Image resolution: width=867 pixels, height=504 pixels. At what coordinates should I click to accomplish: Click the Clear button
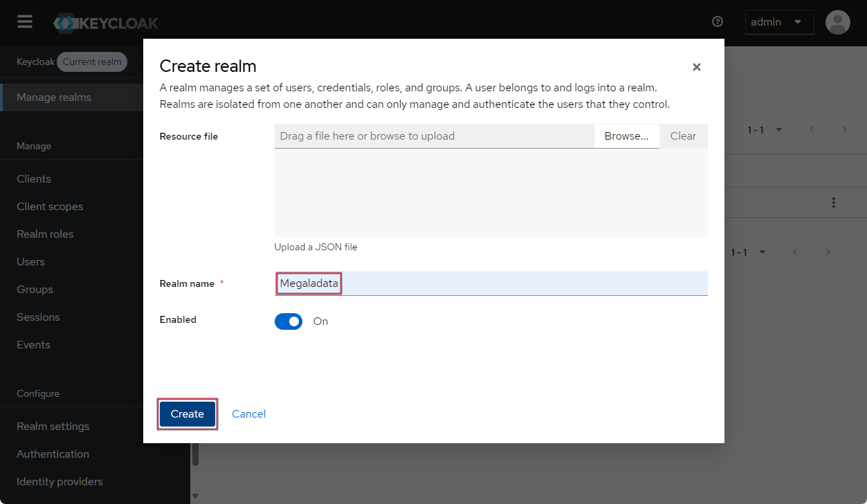point(684,136)
